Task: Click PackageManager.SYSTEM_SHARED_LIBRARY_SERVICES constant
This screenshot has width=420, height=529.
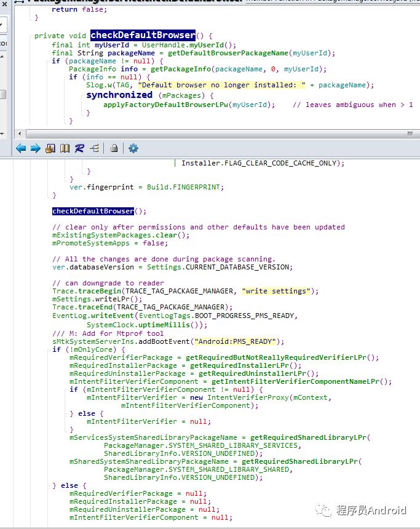Action: coord(200,446)
